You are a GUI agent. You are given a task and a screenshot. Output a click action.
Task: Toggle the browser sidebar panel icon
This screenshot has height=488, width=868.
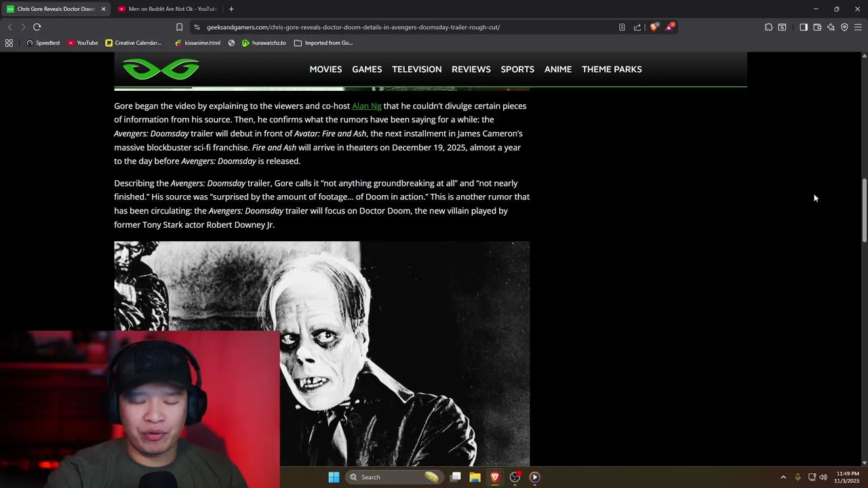804,27
